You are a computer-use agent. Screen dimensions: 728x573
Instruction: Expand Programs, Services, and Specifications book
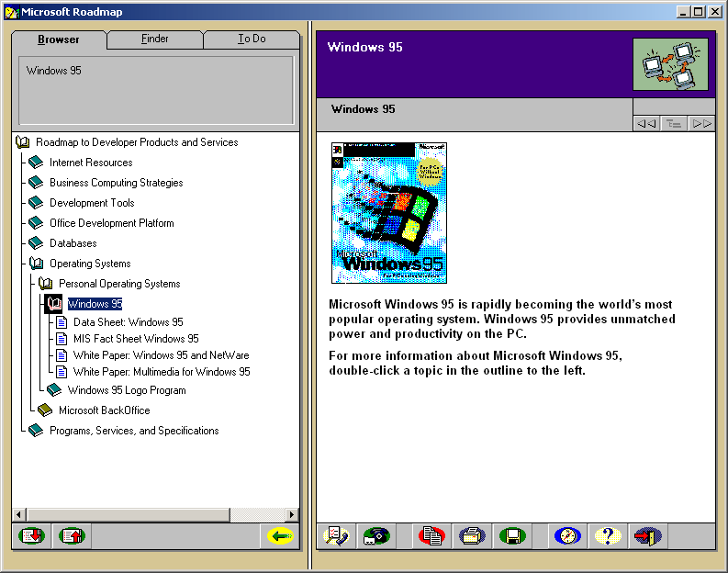coord(36,431)
